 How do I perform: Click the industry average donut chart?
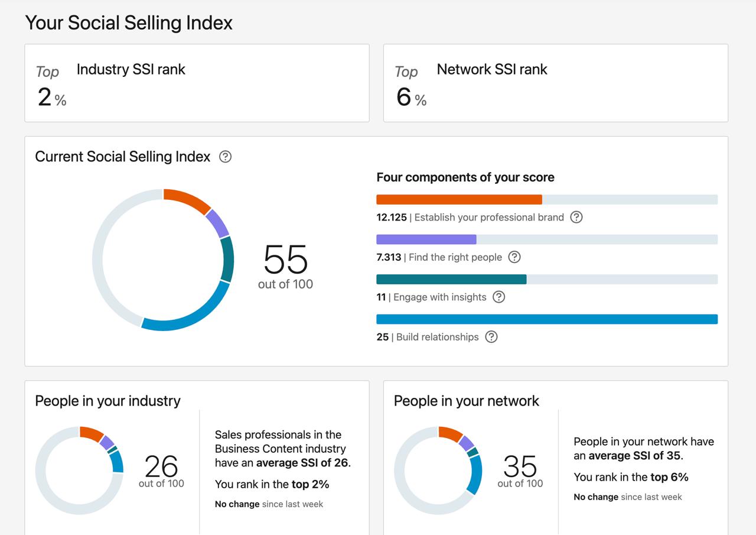pyautogui.click(x=80, y=470)
